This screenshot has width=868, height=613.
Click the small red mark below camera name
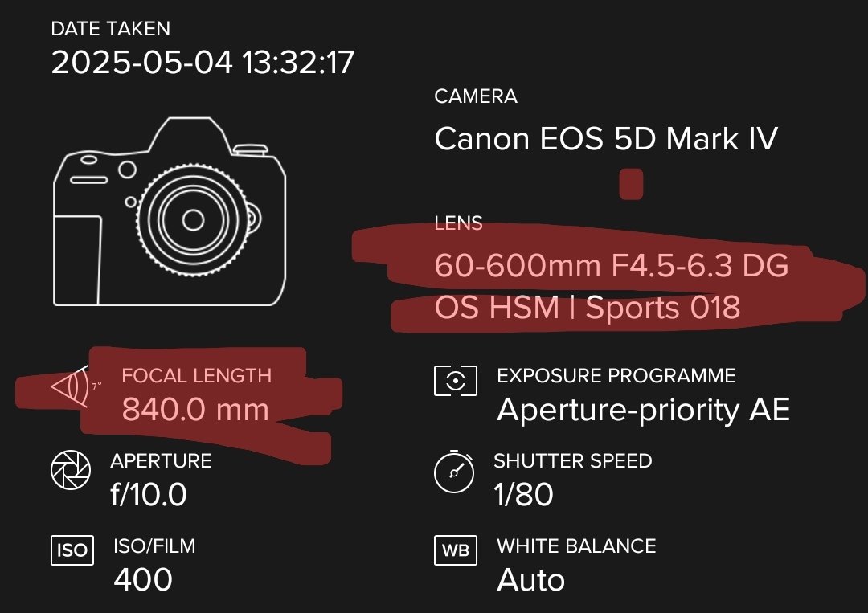[631, 184]
